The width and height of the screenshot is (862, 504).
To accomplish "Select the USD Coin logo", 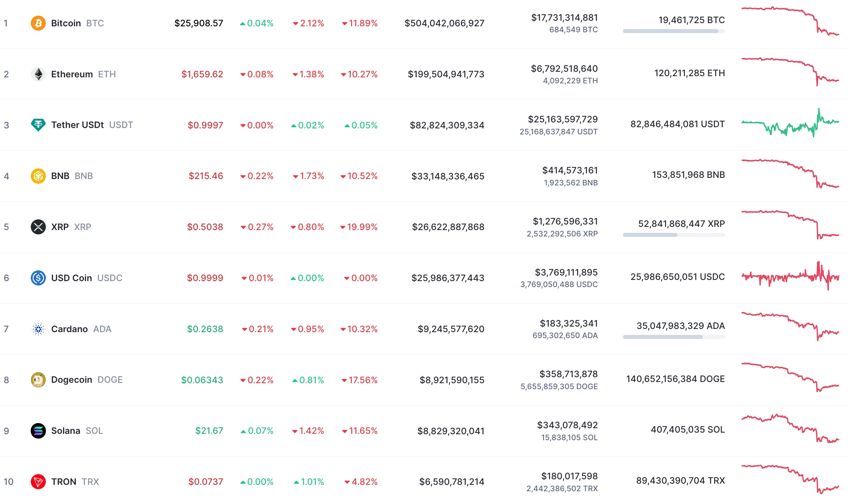I will (38, 278).
